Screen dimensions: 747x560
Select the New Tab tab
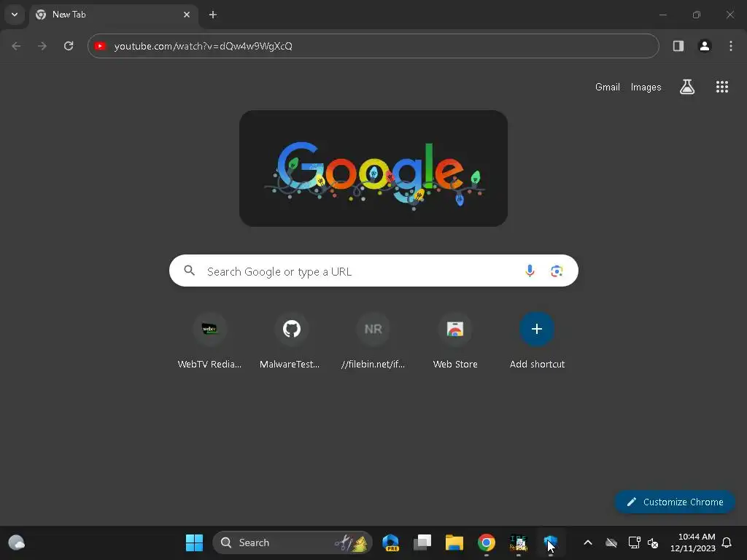tap(113, 15)
